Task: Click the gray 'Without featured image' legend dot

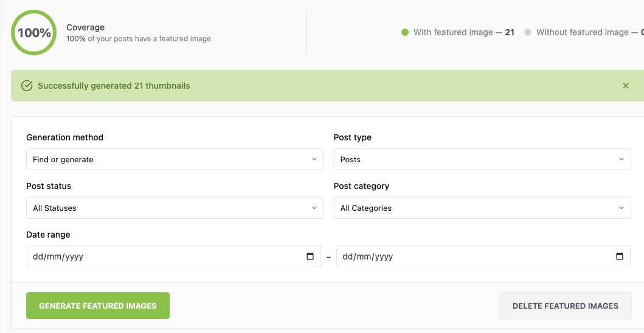Action: 528,32
